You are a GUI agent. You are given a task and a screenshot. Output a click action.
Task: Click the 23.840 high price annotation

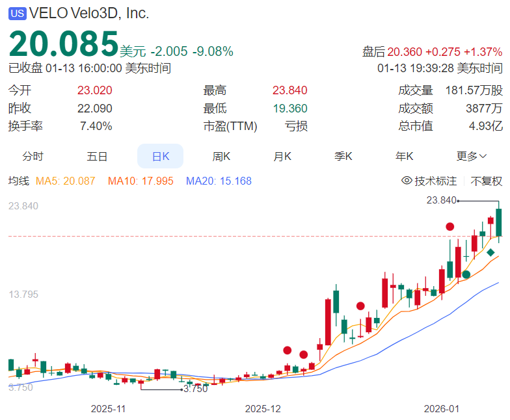[x=441, y=200]
